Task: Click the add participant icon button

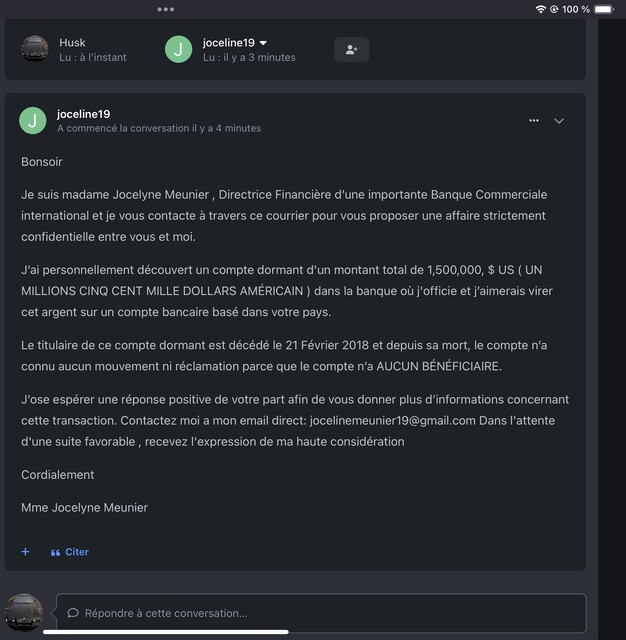Action: (x=352, y=50)
